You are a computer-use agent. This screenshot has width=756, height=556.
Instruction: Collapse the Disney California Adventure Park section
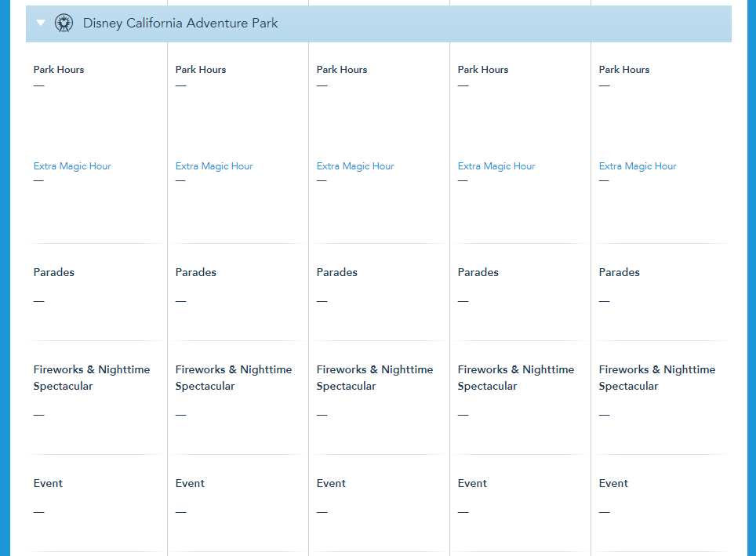41,24
